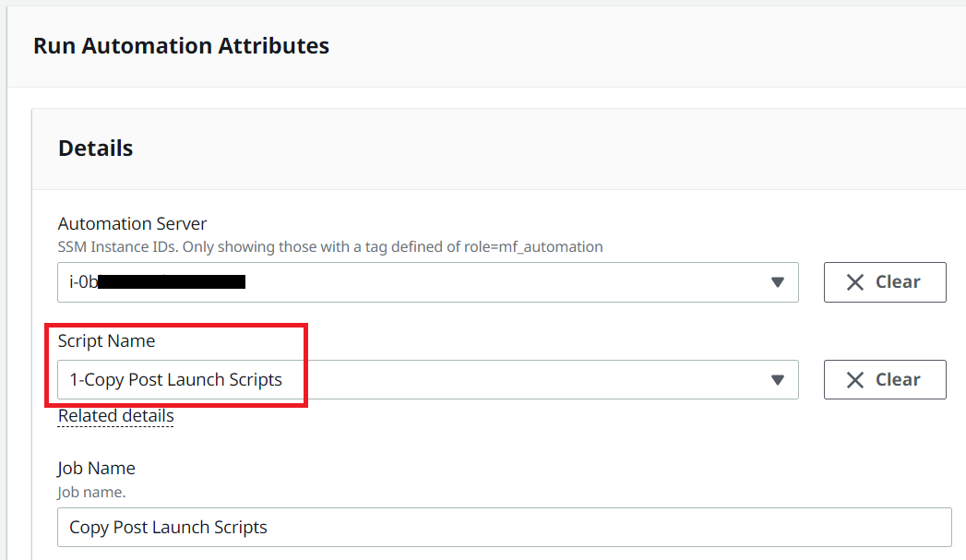The height and width of the screenshot is (560, 966).
Task: Click the 'Job name.' helper text
Action: point(91,493)
